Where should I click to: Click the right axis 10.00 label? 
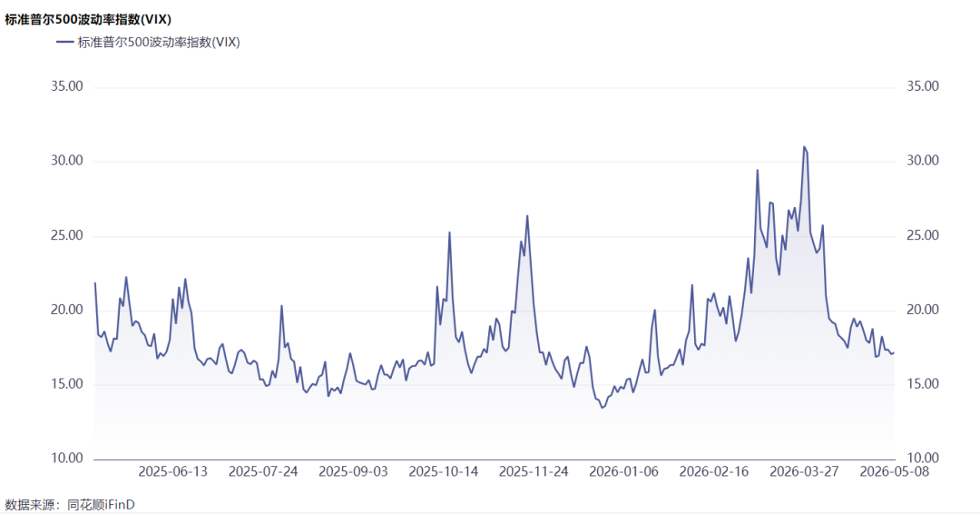click(923, 459)
